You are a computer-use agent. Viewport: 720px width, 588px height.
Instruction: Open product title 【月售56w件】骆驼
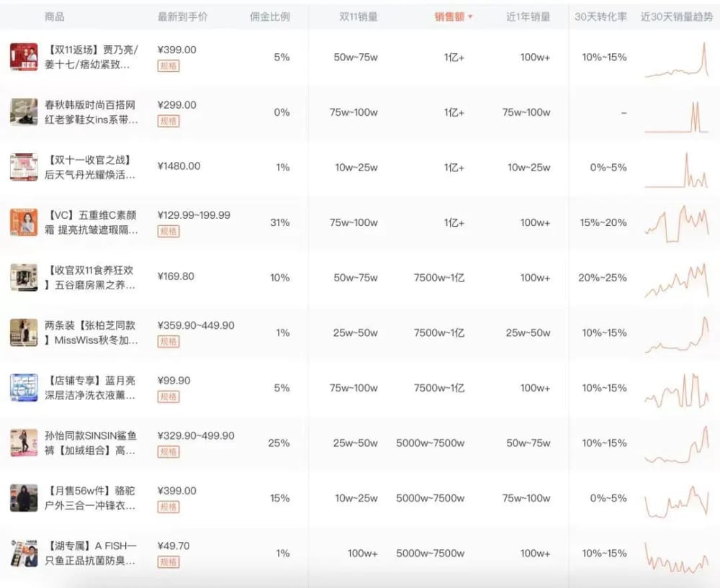click(x=90, y=497)
